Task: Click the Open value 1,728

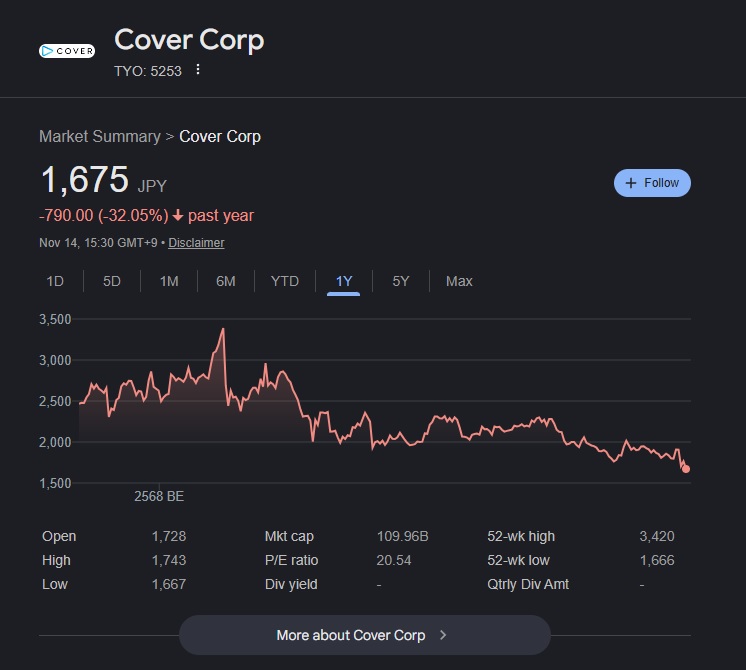Action: coord(169,536)
